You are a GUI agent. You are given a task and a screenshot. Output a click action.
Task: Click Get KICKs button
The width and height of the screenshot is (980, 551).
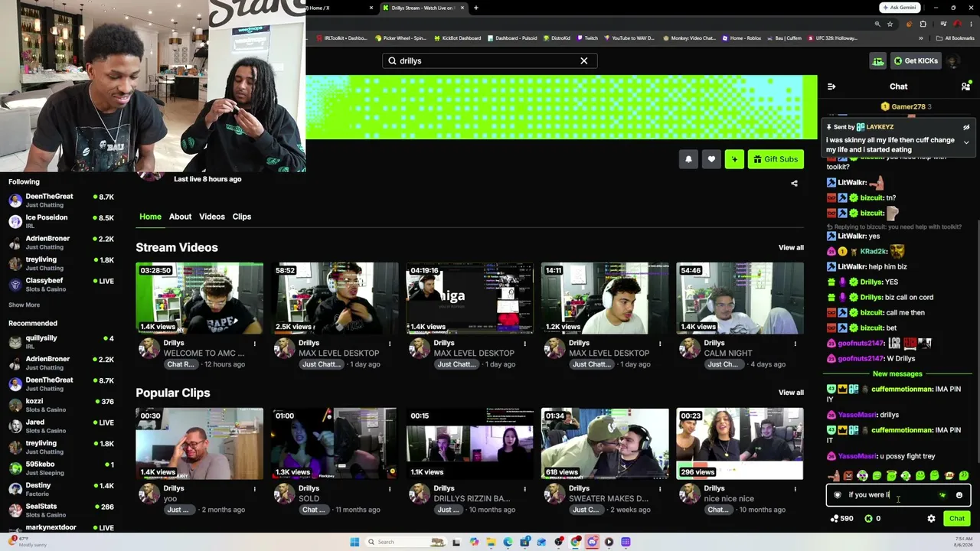click(x=916, y=60)
